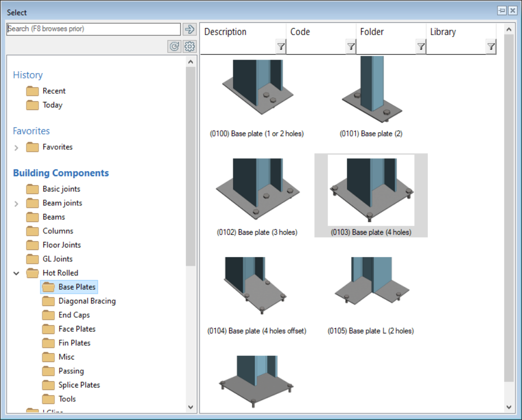The width and height of the screenshot is (522, 420).
Task: Open the Description column filter
Action: click(281, 46)
